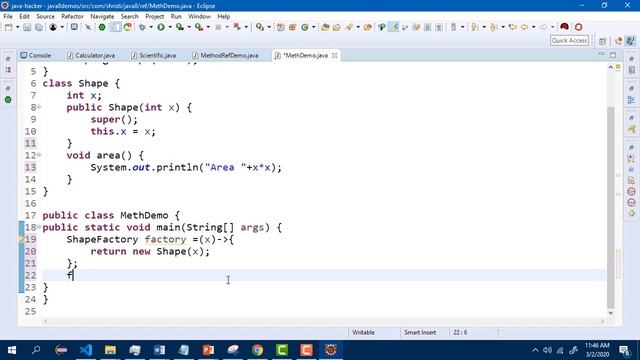Click the red circular icon at toolbar end
640x360 pixels.
578,27
